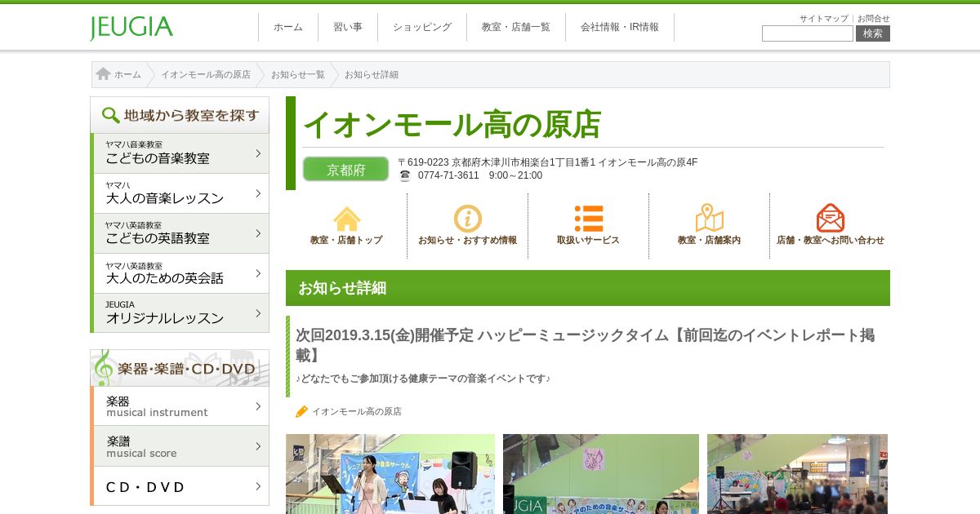980x514 pixels.
Task: Open the crowd event photo thumbnail
Action: (x=797, y=474)
